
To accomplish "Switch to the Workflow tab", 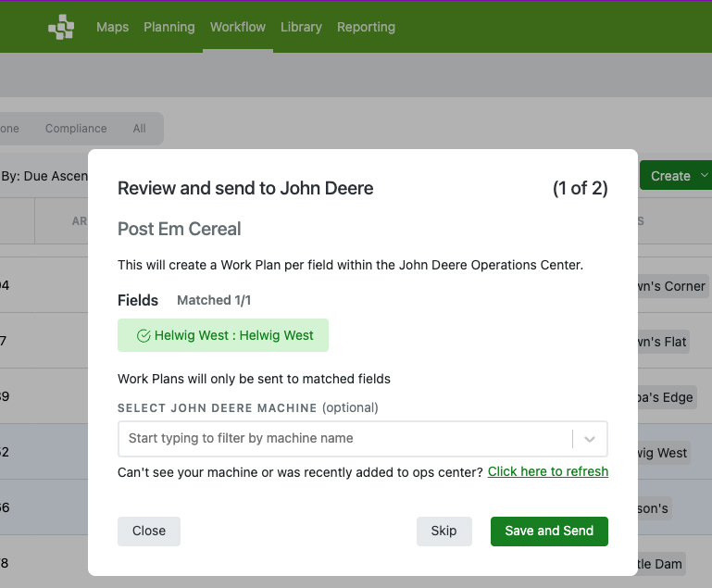I will [x=237, y=27].
